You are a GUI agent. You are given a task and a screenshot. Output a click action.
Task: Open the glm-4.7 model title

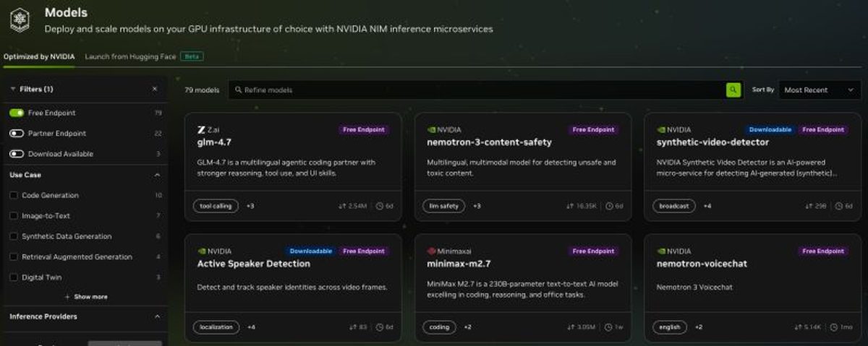click(214, 142)
